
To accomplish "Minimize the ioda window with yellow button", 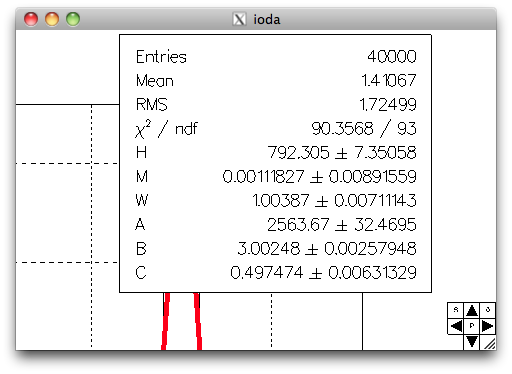I will [x=52, y=19].
